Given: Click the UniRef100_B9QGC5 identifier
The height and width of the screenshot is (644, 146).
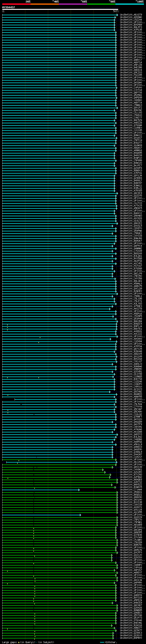Looking at the screenshot, I should (131, 324).
